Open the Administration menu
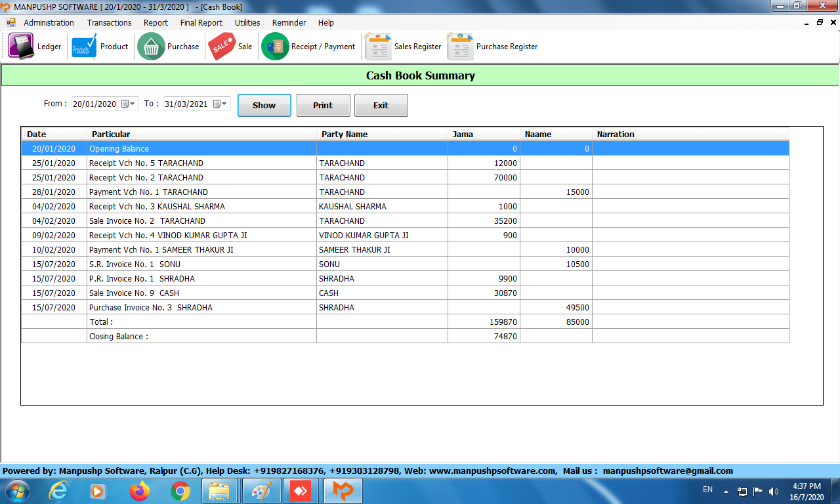This screenshot has height=504, width=840. (x=49, y=22)
